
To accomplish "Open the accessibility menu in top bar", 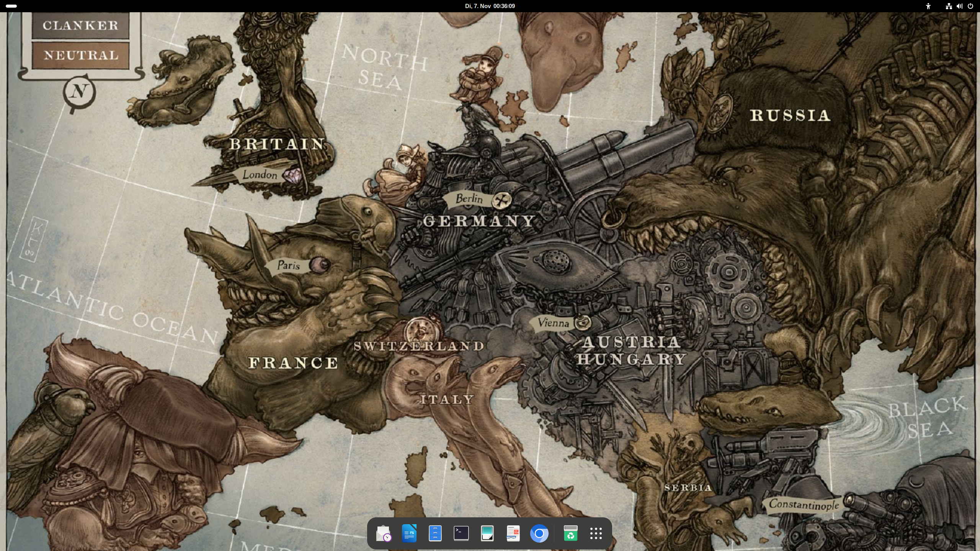I will point(928,6).
